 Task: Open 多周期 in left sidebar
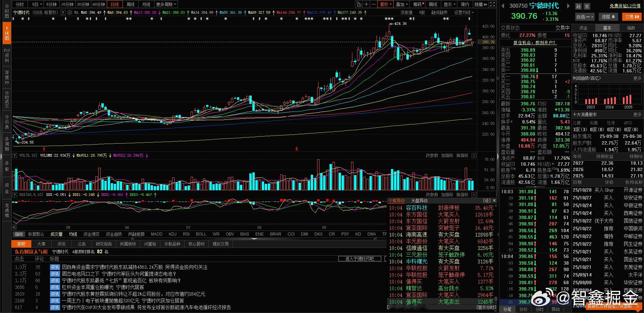7,144
